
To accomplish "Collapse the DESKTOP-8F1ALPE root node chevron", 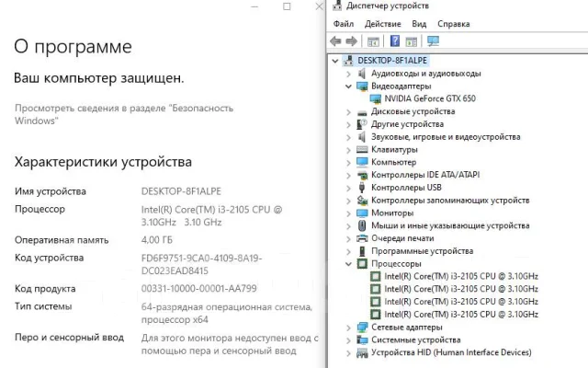I will tap(335, 61).
